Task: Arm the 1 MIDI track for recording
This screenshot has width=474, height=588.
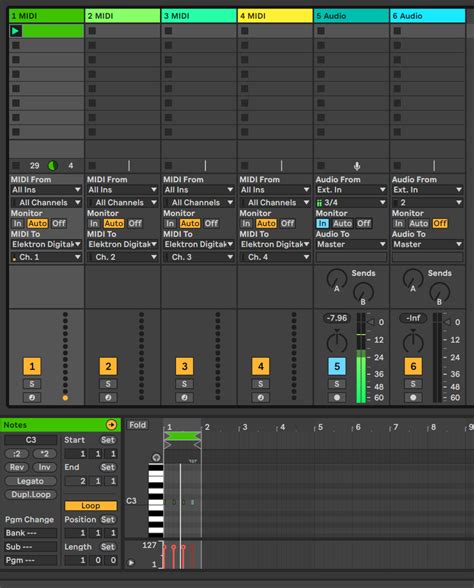Action: 32,398
